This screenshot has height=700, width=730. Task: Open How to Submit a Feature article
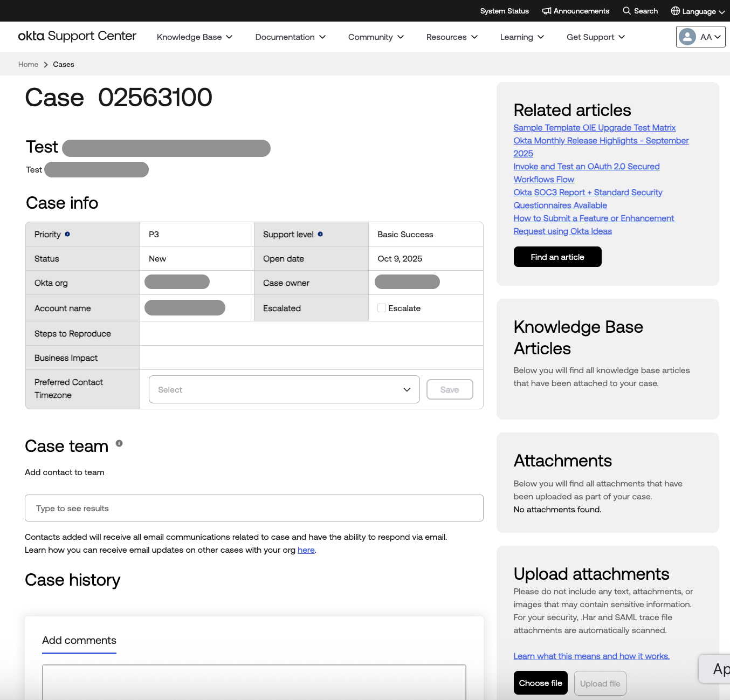(594, 225)
